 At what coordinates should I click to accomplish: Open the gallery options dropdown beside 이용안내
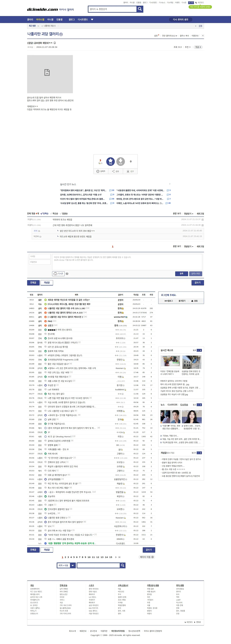coord(203,36)
